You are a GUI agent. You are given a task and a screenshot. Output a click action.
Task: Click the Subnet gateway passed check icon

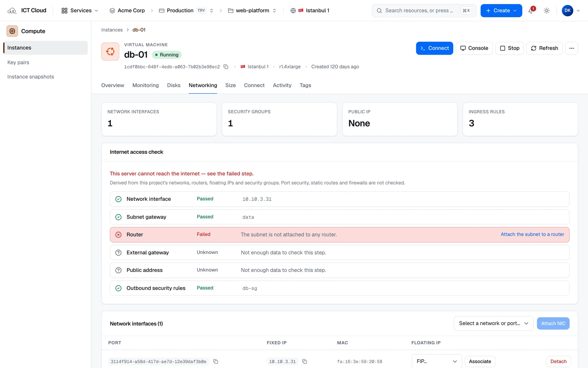pos(119,217)
